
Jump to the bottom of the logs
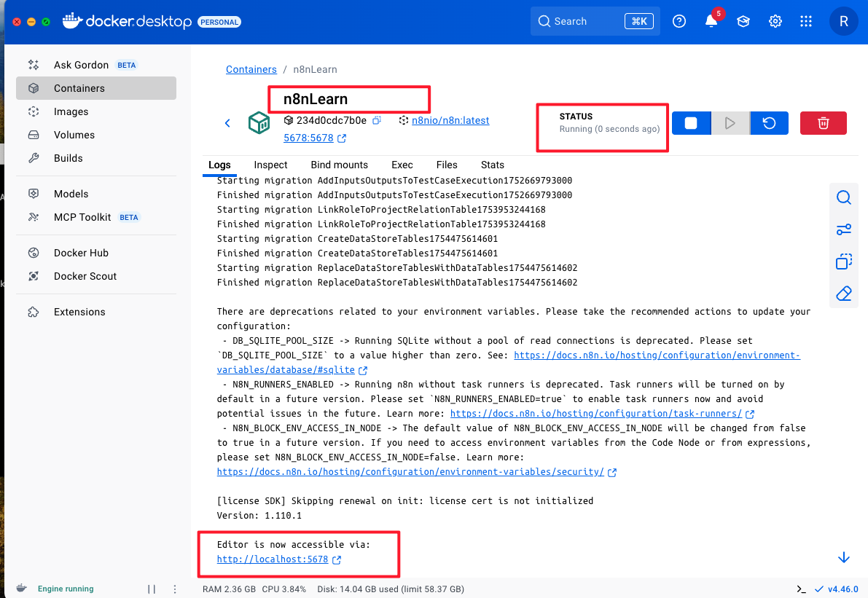pos(844,557)
